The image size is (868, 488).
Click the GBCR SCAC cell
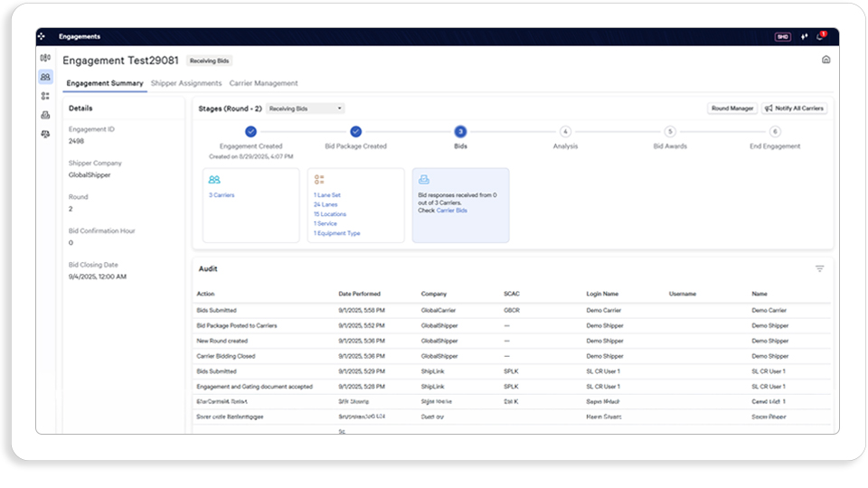point(512,310)
